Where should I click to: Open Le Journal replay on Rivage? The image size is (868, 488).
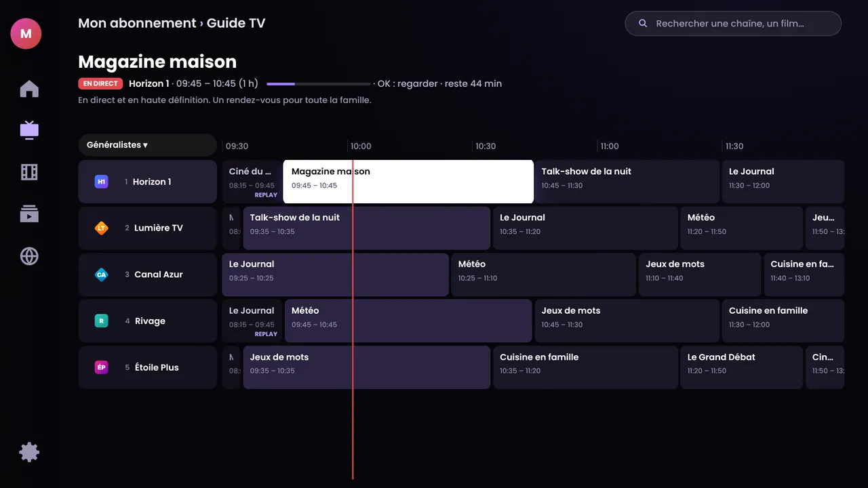pyautogui.click(x=252, y=321)
